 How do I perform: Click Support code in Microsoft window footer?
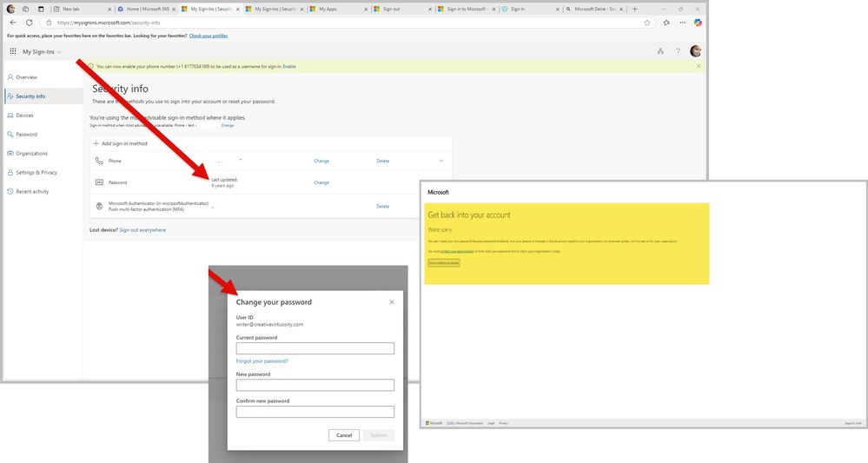(853, 423)
